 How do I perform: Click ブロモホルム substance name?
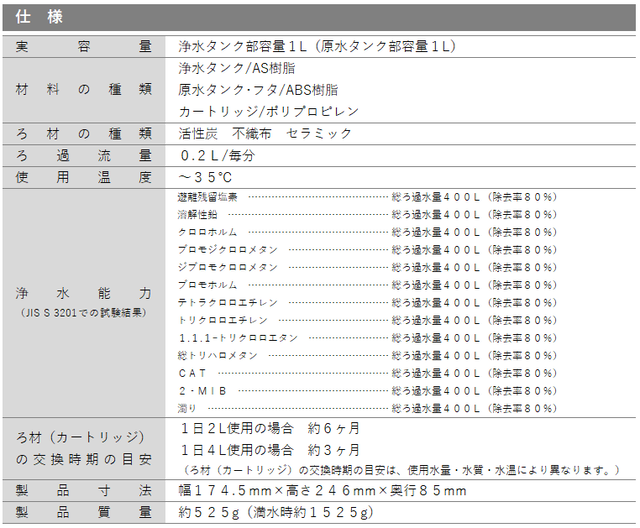point(207,285)
